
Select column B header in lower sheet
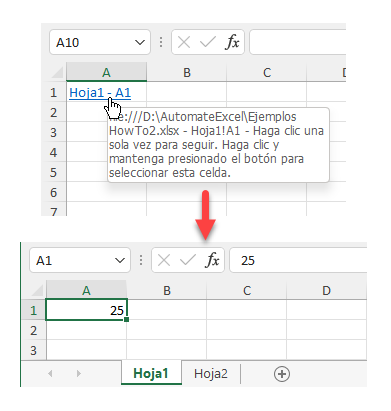[167, 290]
